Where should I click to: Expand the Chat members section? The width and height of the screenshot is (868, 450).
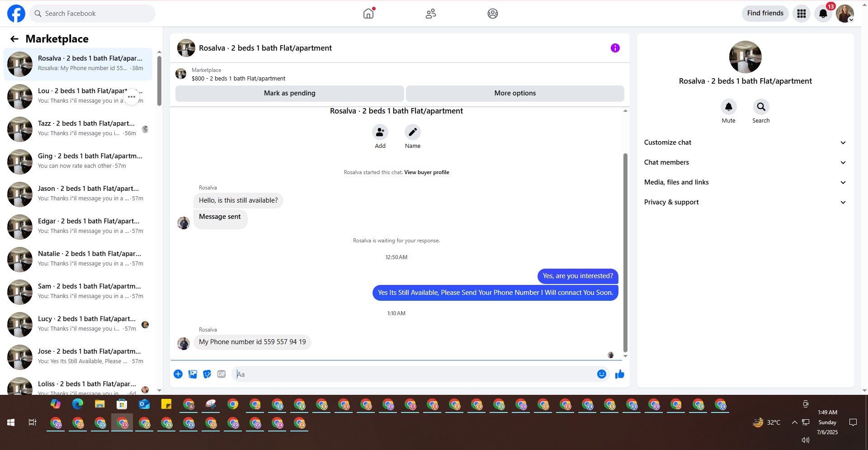(745, 162)
